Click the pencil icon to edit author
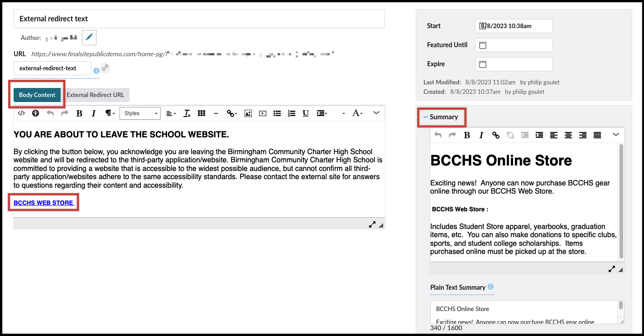The image size is (644, 336). tap(89, 38)
